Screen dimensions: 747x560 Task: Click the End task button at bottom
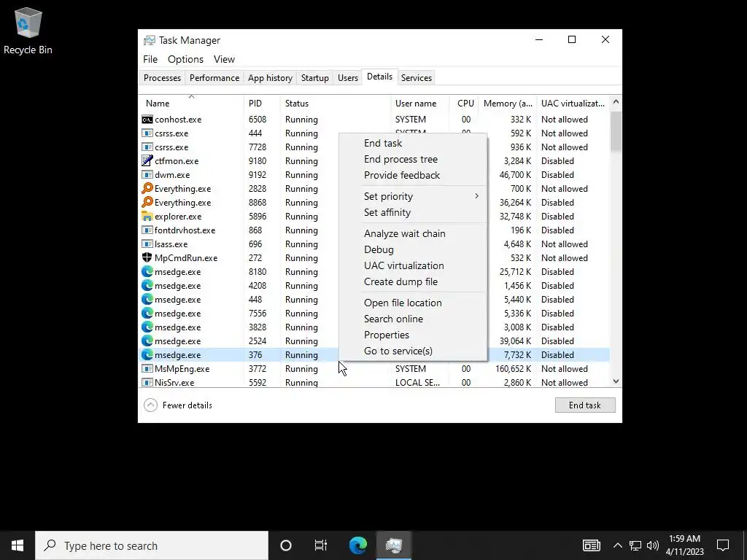(585, 405)
